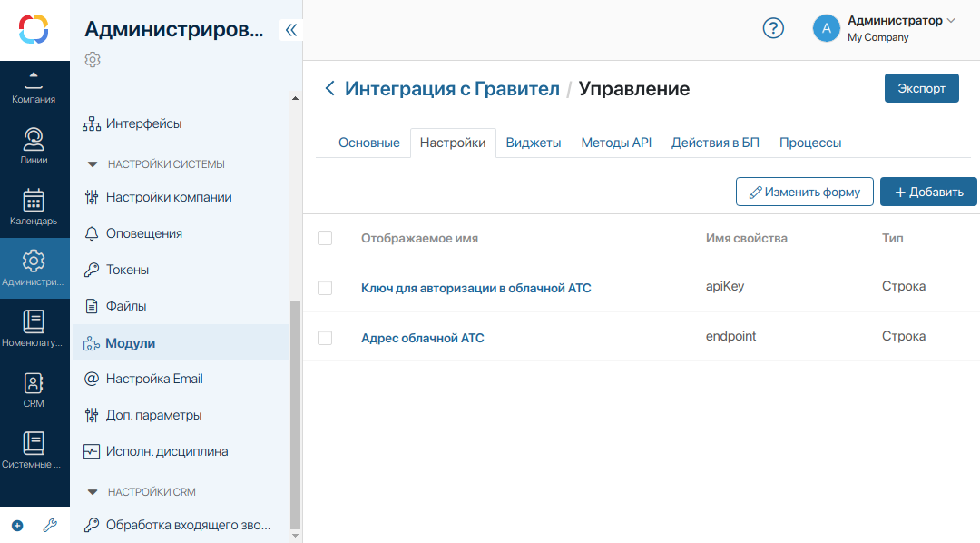Open Настройки компании in the sidebar
This screenshot has height=543, width=980.
point(169,197)
